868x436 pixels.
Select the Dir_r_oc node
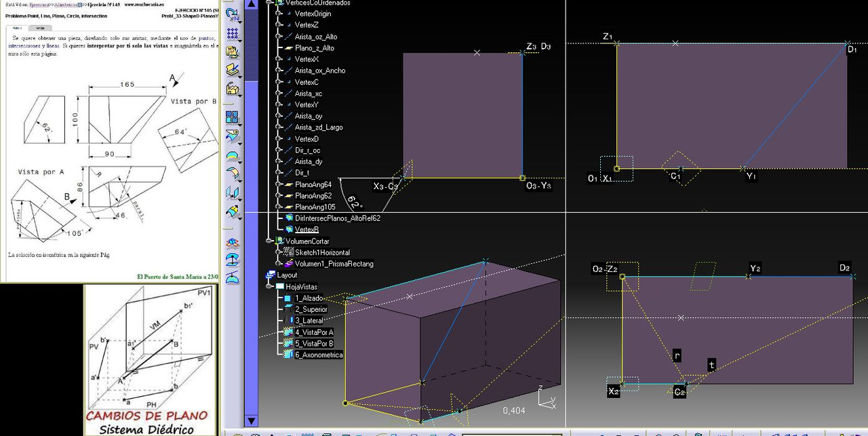[x=308, y=150]
